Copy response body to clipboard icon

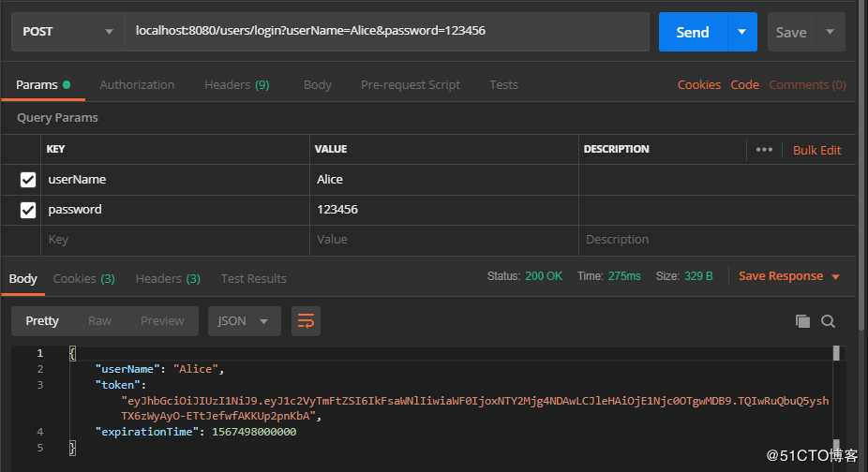tap(802, 321)
